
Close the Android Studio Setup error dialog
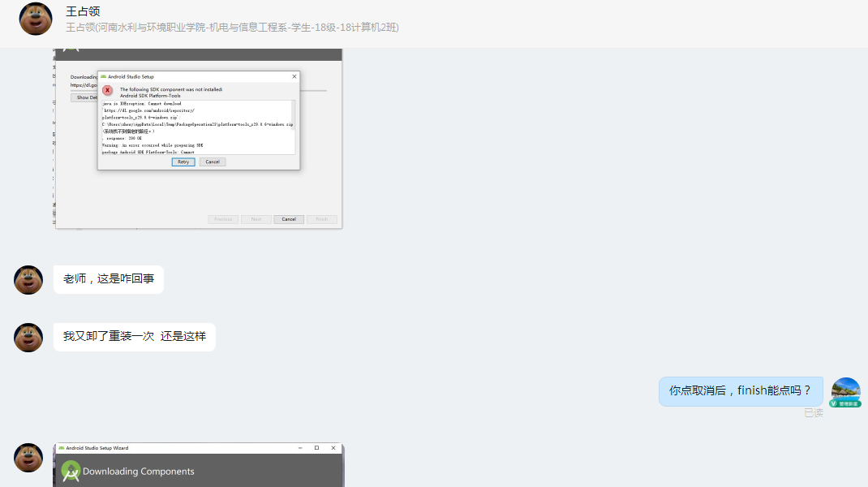[x=294, y=76]
